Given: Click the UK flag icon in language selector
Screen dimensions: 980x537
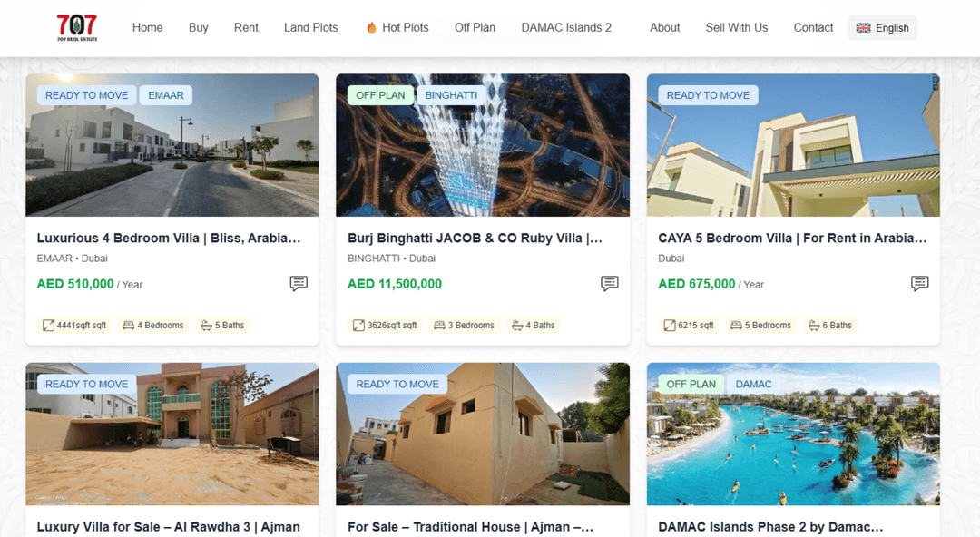Looking at the screenshot, I should pyautogui.click(x=863, y=28).
